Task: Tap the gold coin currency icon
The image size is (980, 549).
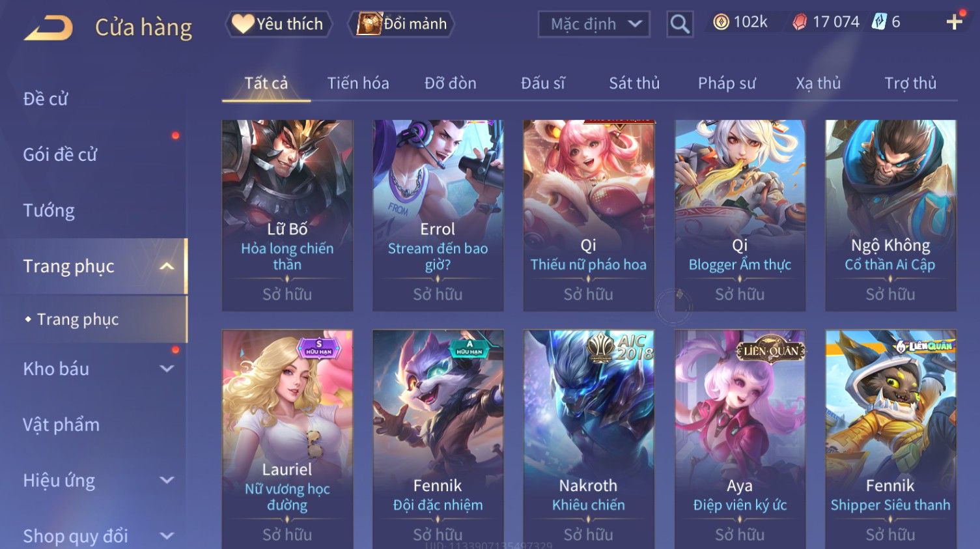Action: point(721,23)
